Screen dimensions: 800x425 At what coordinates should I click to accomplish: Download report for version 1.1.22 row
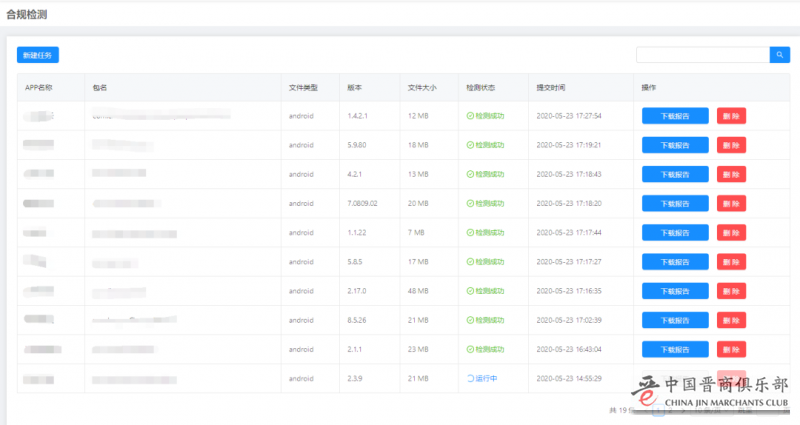pyautogui.click(x=675, y=232)
